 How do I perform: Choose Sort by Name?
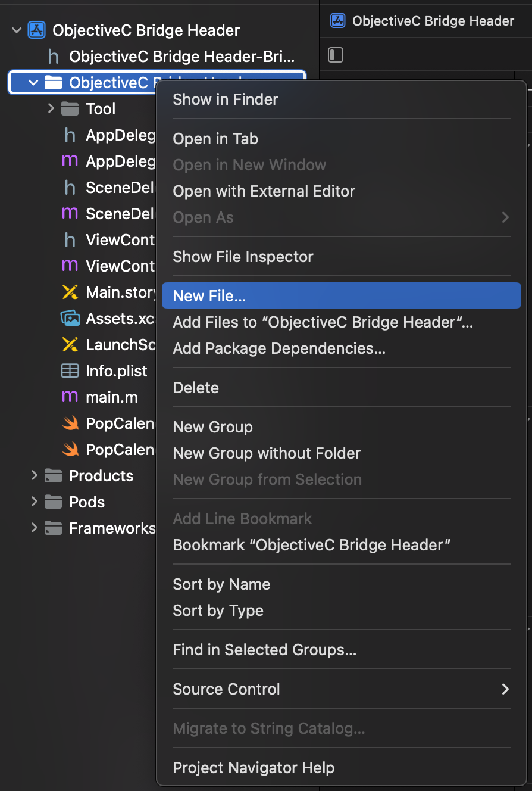341,584
